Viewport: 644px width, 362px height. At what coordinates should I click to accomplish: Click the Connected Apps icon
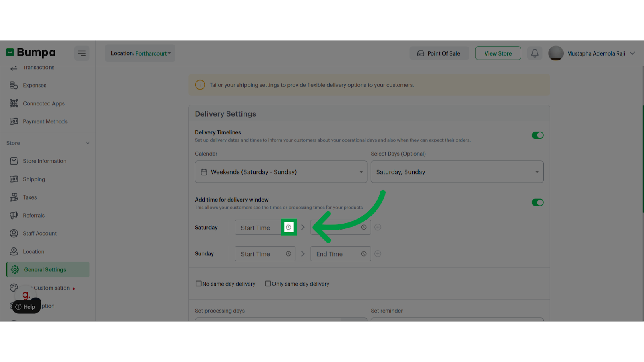(14, 103)
